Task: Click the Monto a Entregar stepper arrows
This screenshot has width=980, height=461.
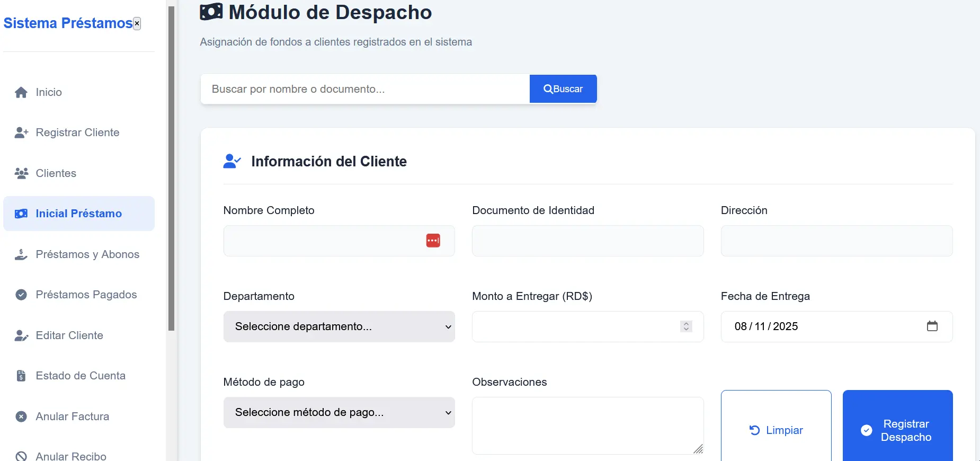Action: coord(686,326)
